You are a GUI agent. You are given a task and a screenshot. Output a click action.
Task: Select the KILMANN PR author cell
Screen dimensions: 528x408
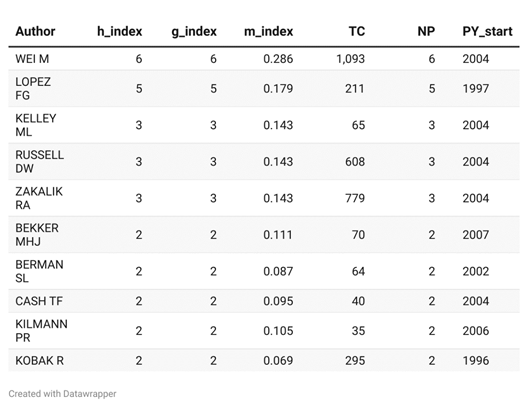pyautogui.click(x=41, y=331)
